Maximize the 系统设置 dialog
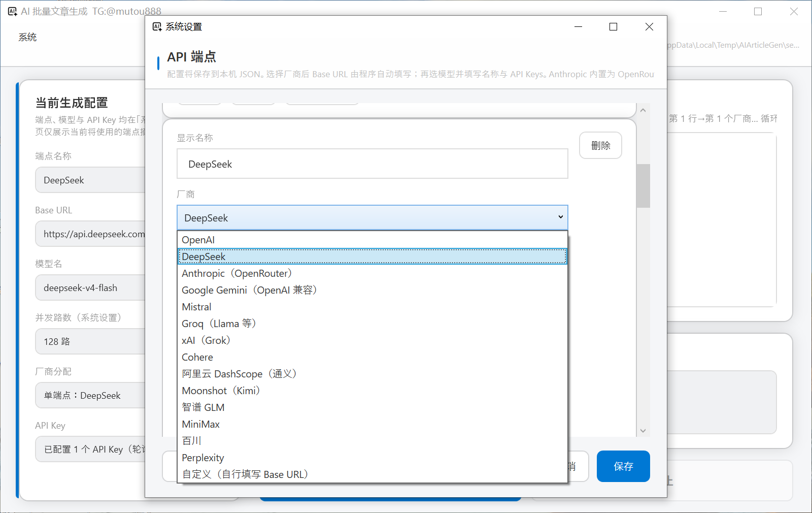The image size is (812, 513). 613,26
